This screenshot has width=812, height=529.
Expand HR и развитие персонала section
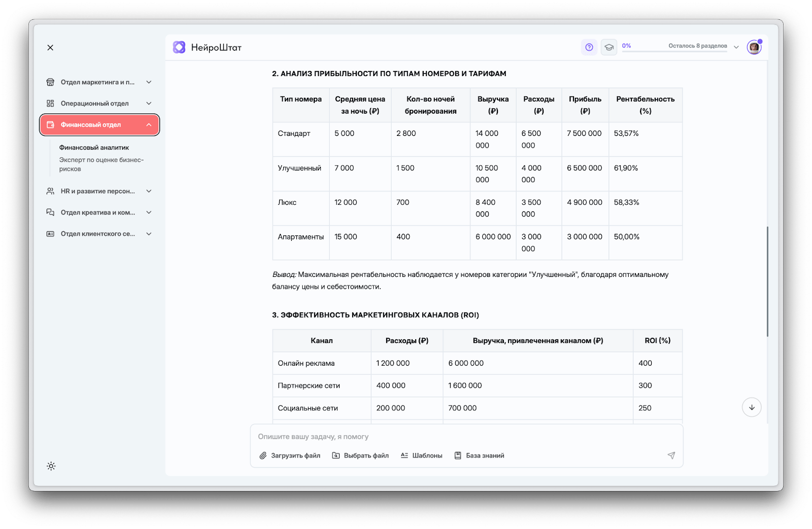coord(99,191)
